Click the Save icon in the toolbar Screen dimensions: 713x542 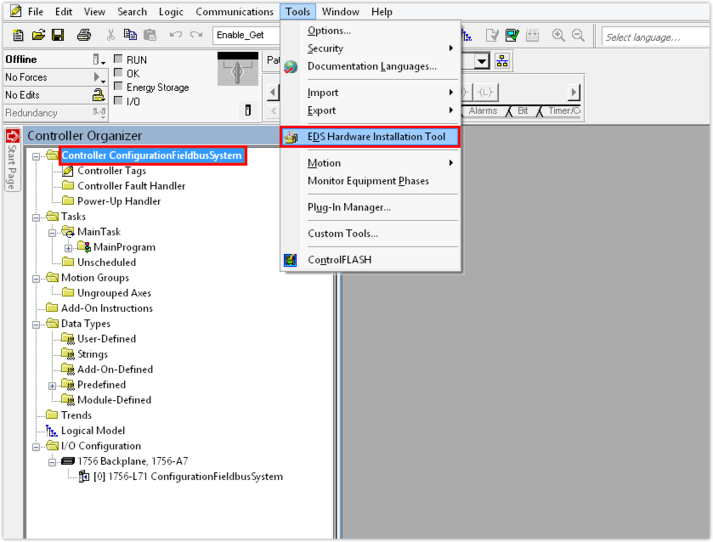click(58, 36)
